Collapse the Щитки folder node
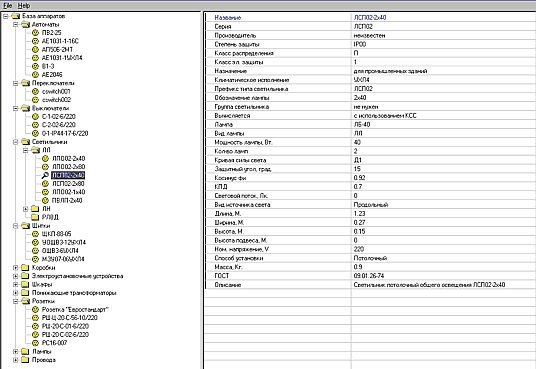This screenshot has height=369, width=536. pos(15,225)
